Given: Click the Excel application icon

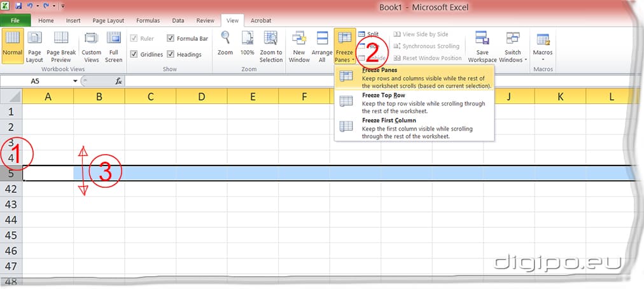Looking at the screenshot, I should click(6, 6).
